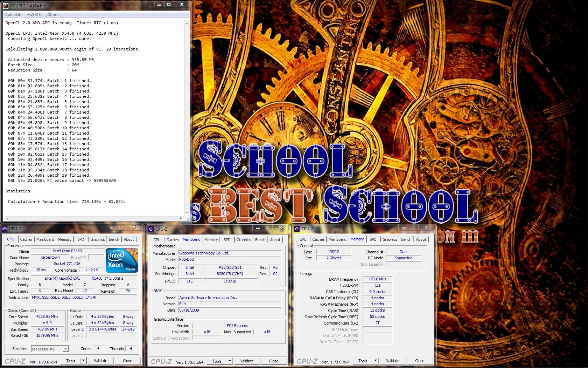Click Core Speed value 4229.95 MHz

[47, 316]
